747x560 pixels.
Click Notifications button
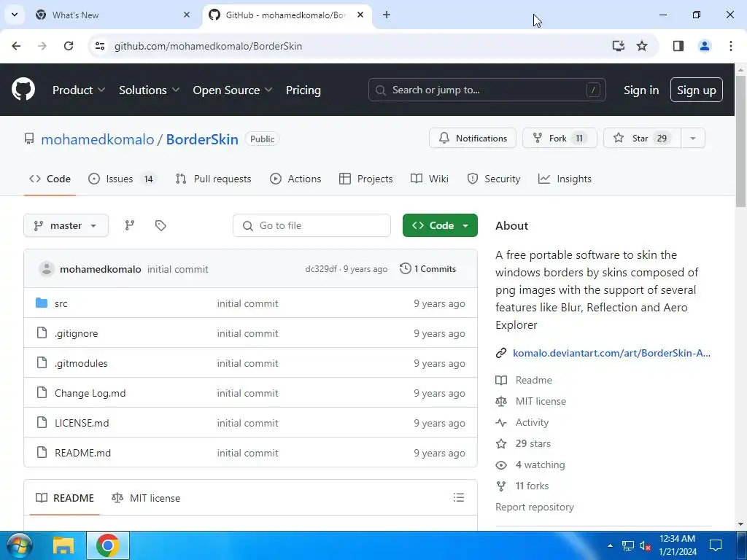click(473, 138)
